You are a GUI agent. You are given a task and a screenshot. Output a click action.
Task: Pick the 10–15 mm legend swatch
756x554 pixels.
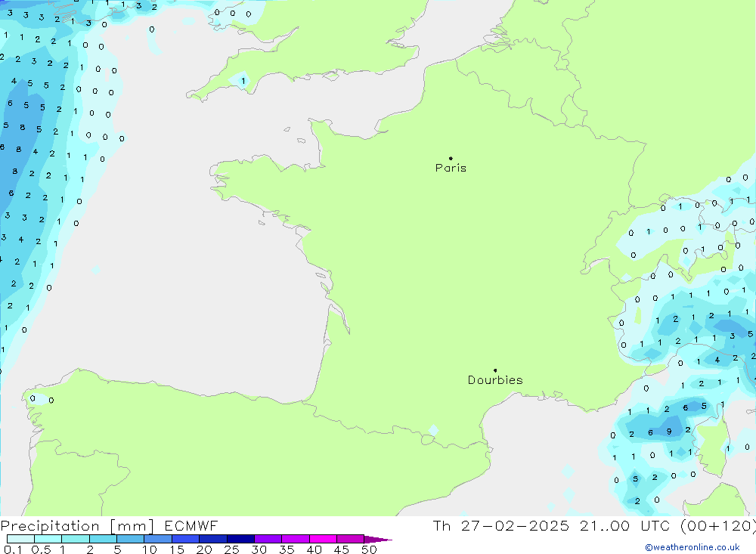(158, 539)
